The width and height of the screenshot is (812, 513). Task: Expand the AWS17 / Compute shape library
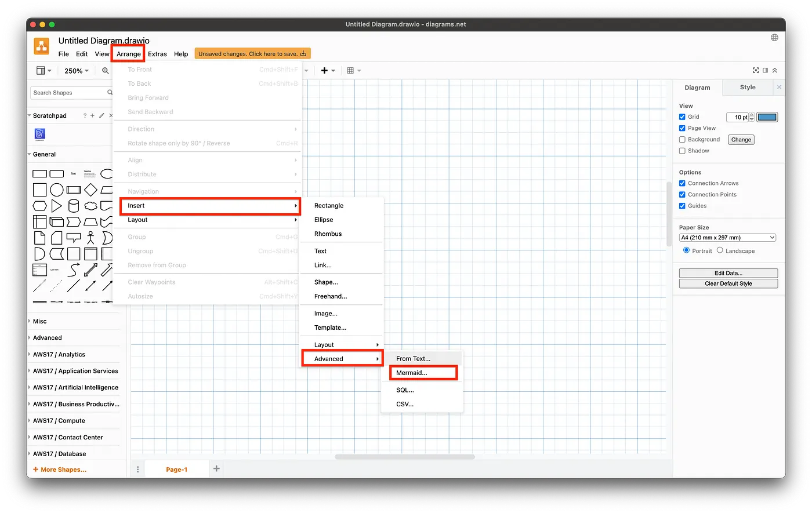tap(59, 421)
